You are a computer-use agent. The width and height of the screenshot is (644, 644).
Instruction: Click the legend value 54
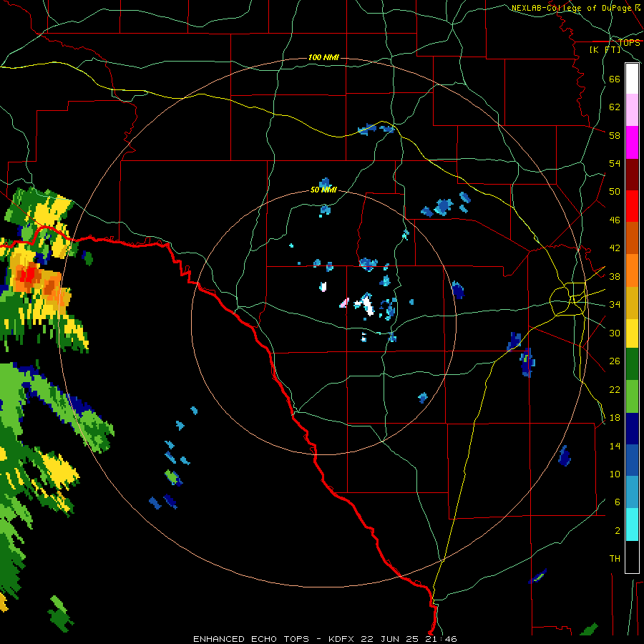[x=615, y=163]
